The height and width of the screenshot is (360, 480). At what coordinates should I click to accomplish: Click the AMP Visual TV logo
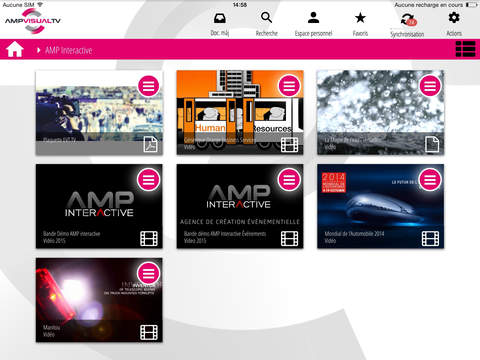tap(33, 21)
